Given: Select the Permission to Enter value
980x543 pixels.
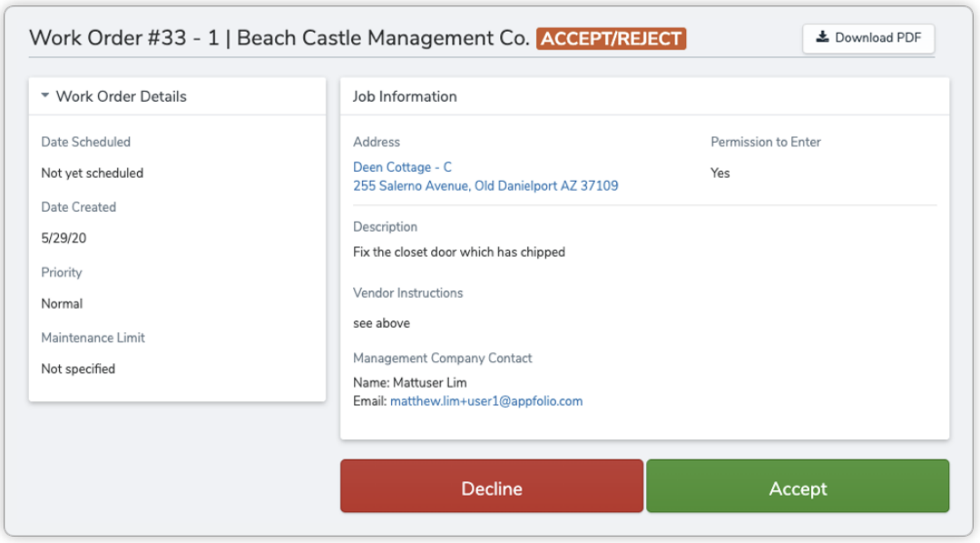Looking at the screenshot, I should coord(720,173).
